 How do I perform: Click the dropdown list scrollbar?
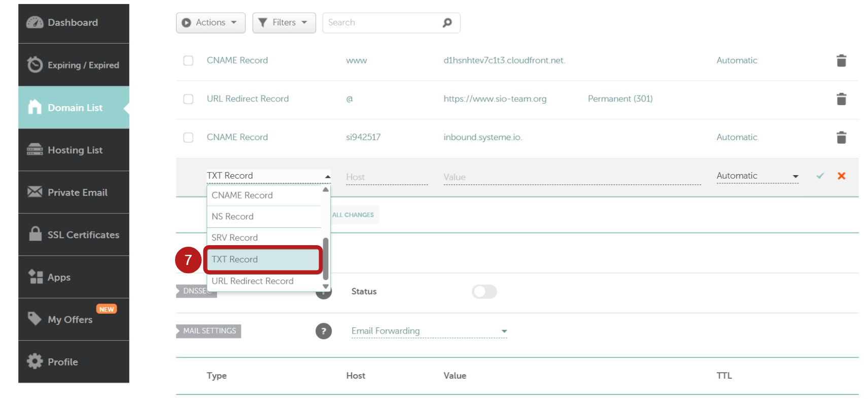(x=326, y=258)
